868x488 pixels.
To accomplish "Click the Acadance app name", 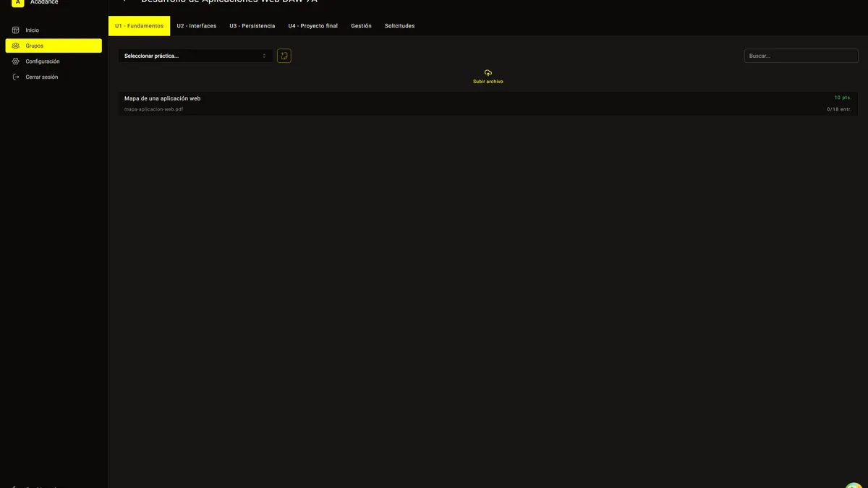I will tap(44, 2).
